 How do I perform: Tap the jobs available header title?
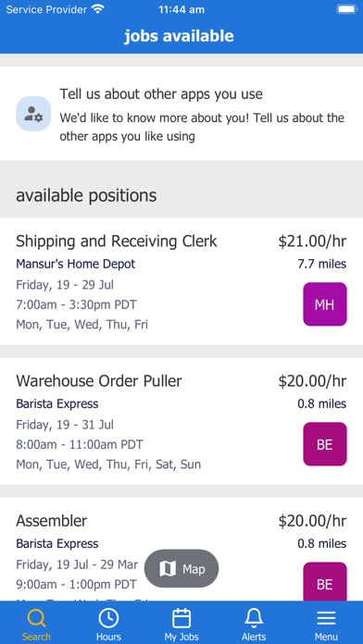click(x=179, y=36)
